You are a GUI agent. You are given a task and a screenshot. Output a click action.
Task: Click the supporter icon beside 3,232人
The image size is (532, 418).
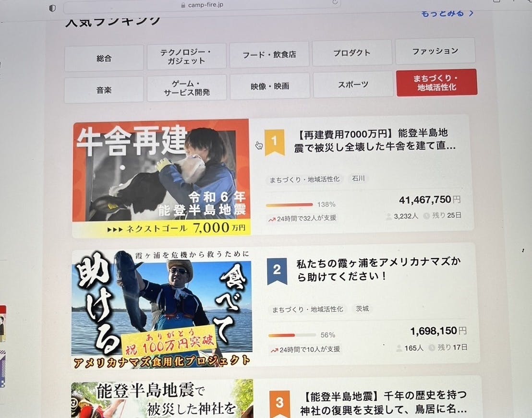pos(389,216)
